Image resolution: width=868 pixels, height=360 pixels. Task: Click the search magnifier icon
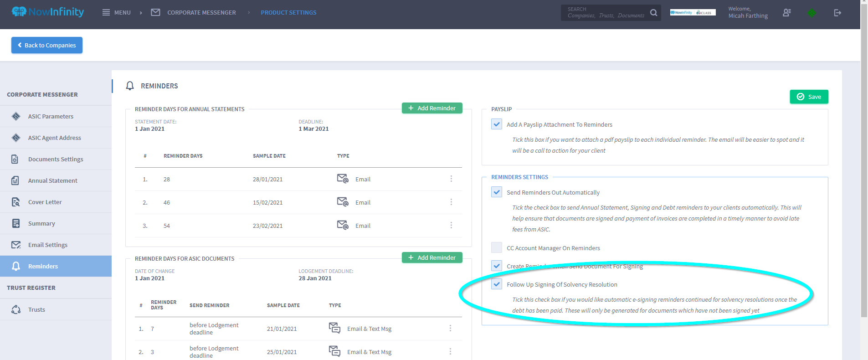653,13
